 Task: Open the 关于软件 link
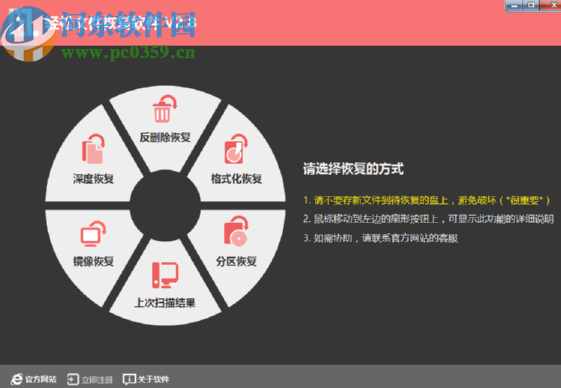pyautogui.click(x=153, y=379)
